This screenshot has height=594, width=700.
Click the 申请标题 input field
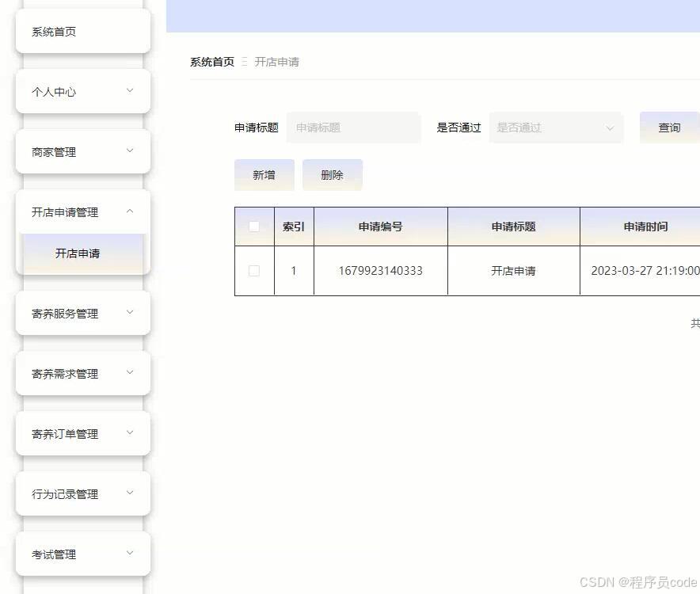(353, 128)
